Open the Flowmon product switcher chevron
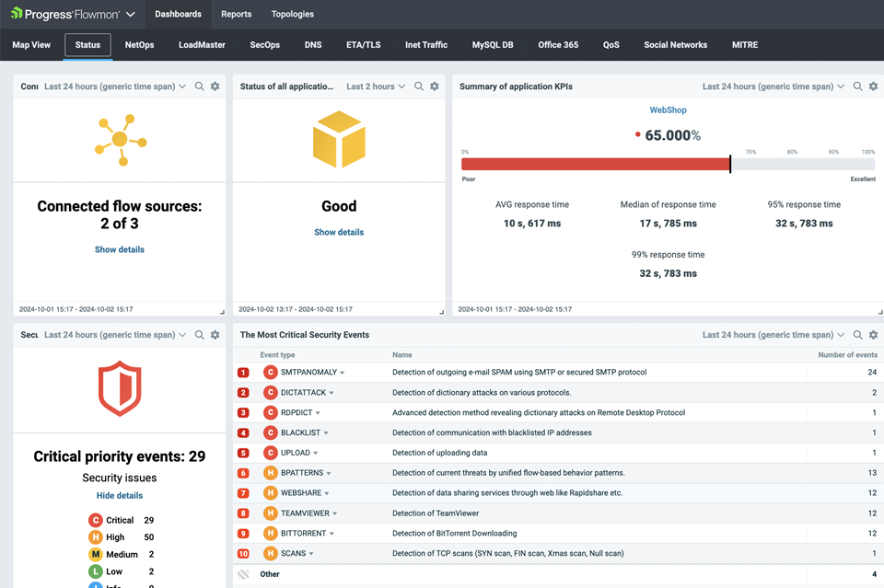Image resolution: width=884 pixels, height=588 pixels. point(130,15)
